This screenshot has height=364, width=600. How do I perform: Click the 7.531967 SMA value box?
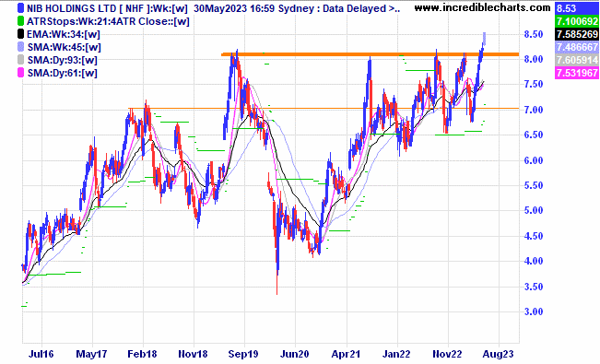(576, 73)
